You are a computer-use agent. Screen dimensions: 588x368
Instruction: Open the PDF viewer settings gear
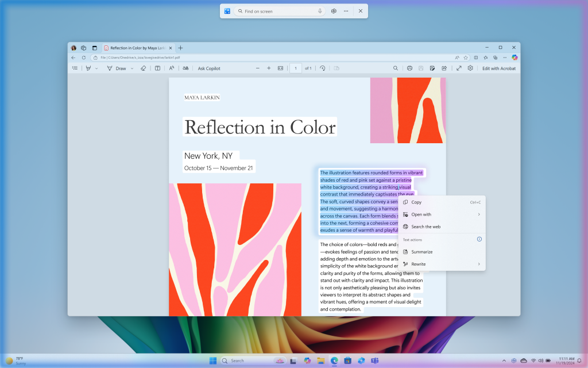[x=470, y=68]
